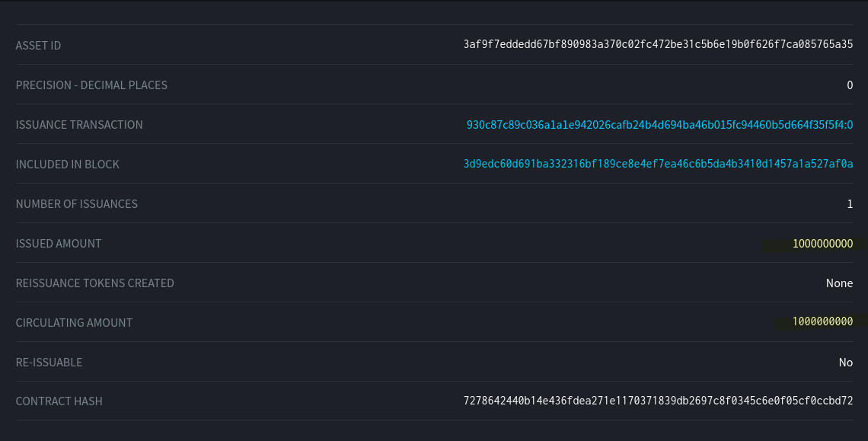Image resolution: width=868 pixels, height=441 pixels.
Task: Open the issuance transaction hash link
Action: (659, 125)
